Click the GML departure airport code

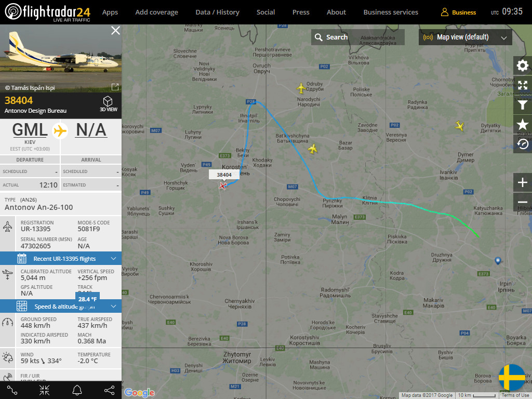[30, 130]
